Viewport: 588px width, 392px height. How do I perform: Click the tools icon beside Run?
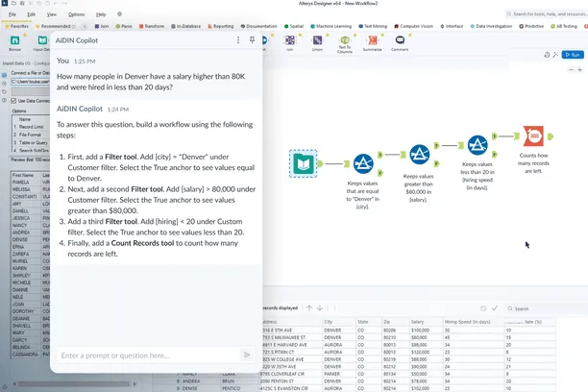point(555,55)
